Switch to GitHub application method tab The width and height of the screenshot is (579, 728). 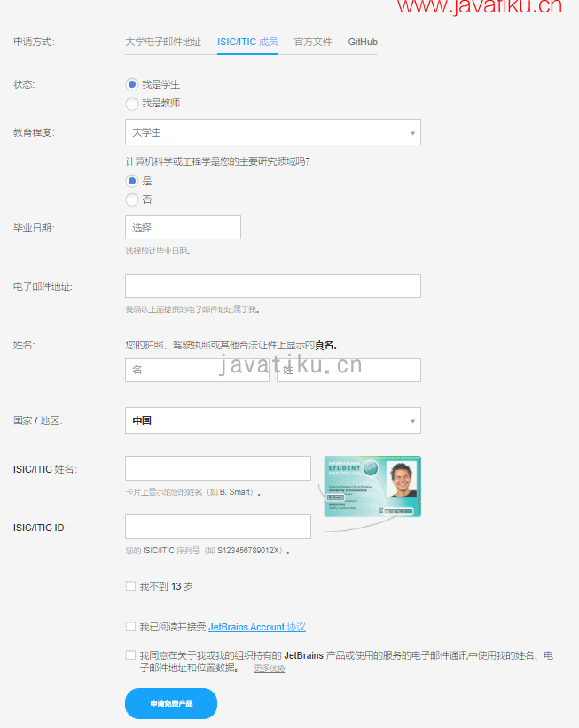[x=363, y=42]
